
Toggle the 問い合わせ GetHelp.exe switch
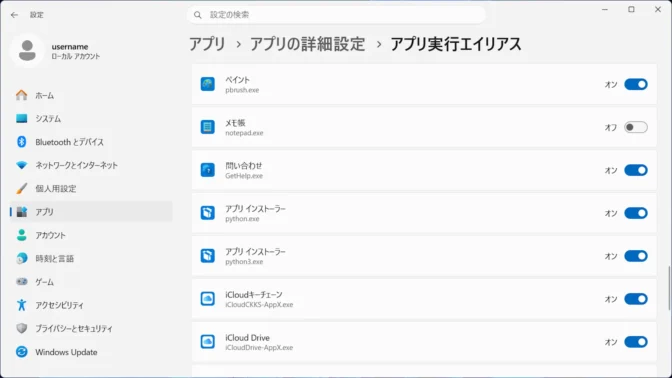636,170
